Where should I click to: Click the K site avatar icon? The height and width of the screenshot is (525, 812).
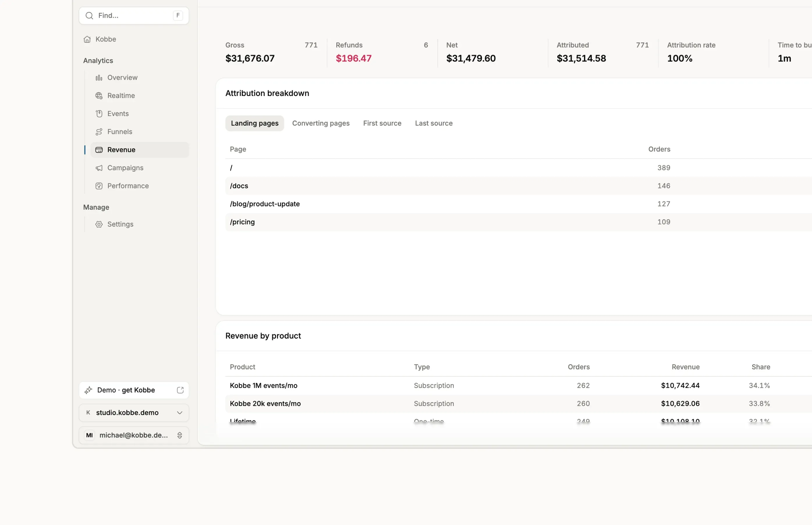click(88, 413)
